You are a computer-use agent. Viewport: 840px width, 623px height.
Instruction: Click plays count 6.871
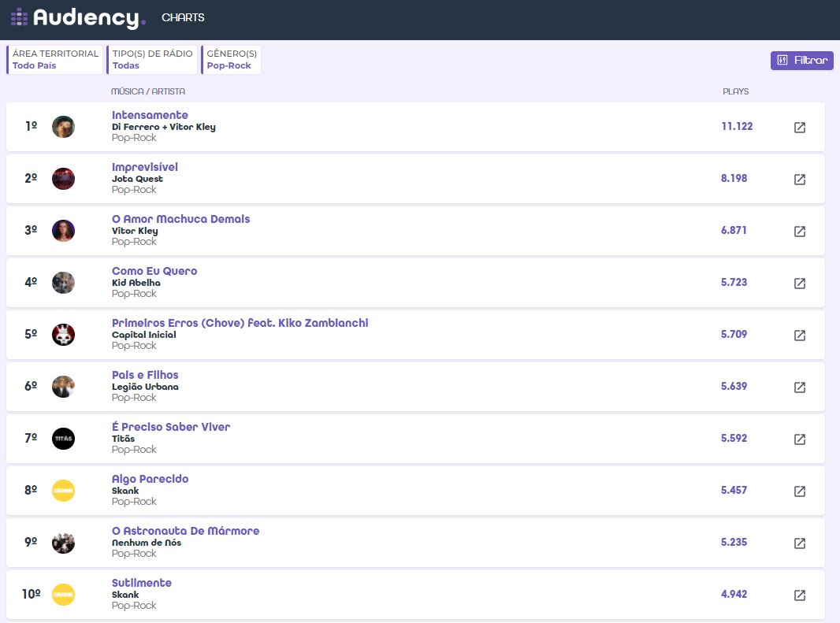tap(734, 230)
